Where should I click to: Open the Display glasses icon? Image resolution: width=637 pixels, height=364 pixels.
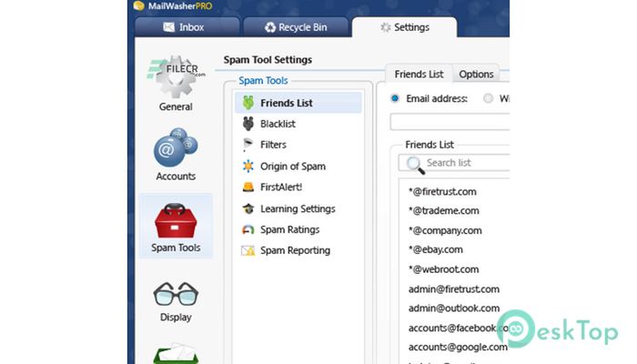176,294
